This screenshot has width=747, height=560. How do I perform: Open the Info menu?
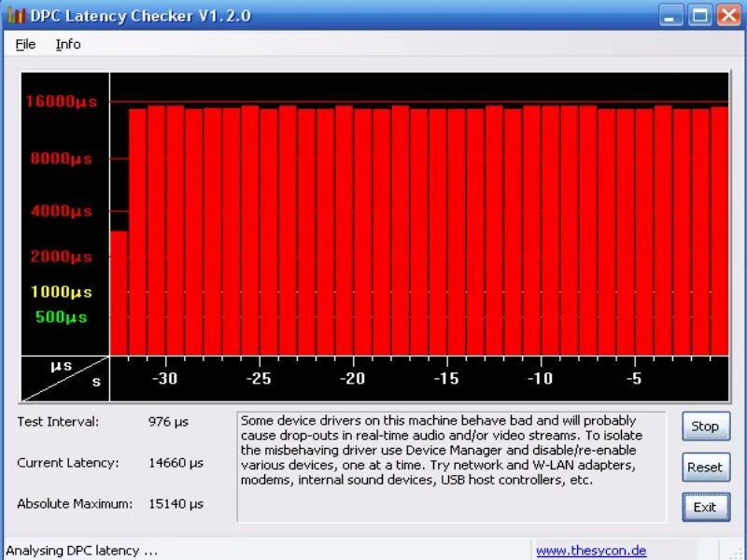coord(68,44)
